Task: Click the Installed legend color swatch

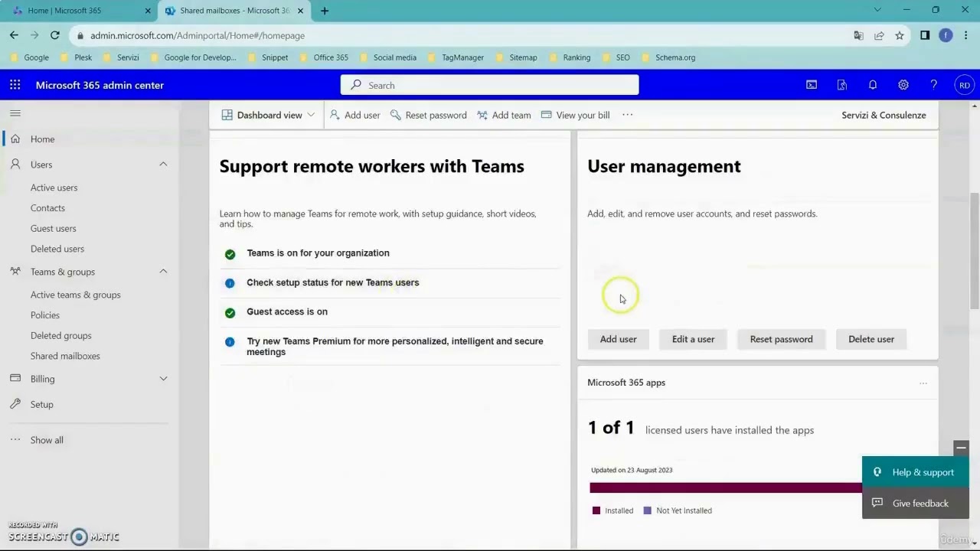Action: pos(596,510)
